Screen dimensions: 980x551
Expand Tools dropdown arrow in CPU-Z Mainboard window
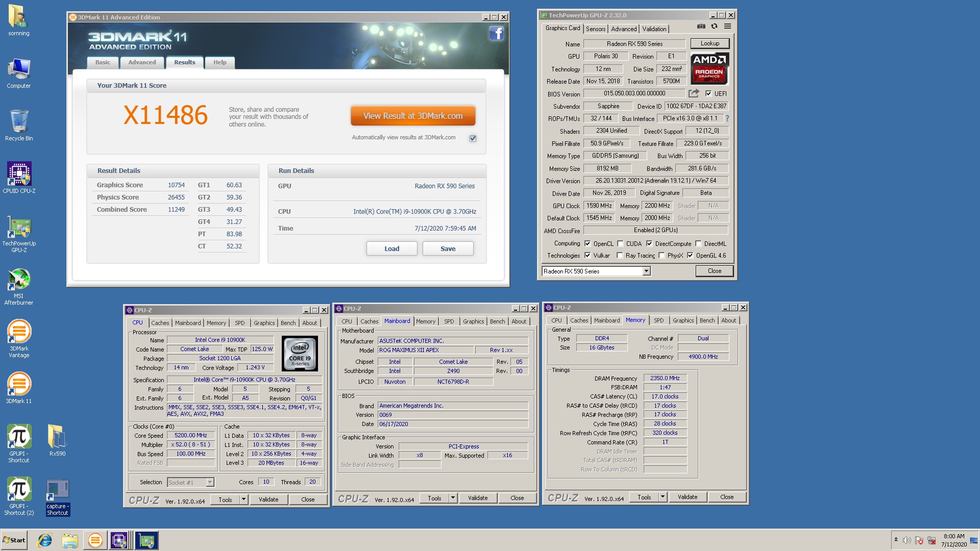pyautogui.click(x=453, y=498)
